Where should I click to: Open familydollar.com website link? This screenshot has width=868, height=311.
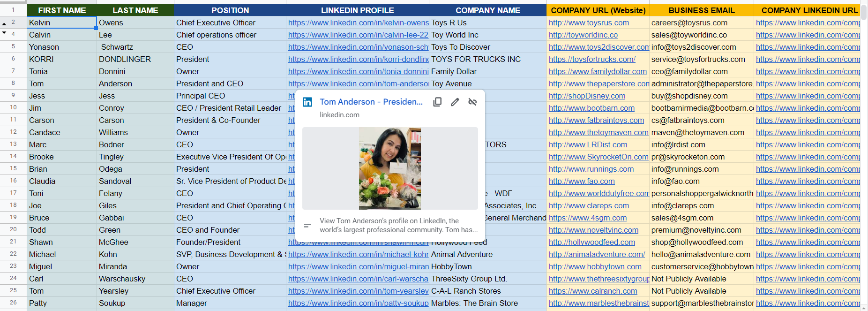(598, 71)
